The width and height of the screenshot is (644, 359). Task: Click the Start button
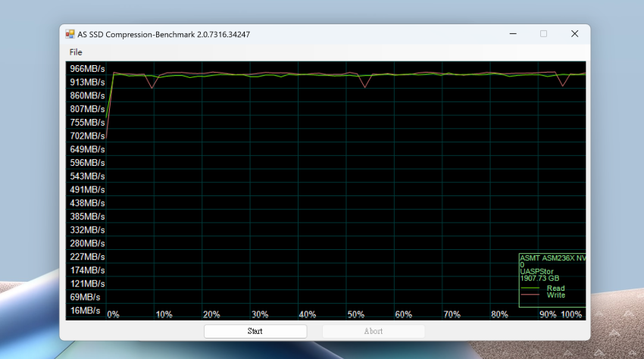tap(255, 331)
